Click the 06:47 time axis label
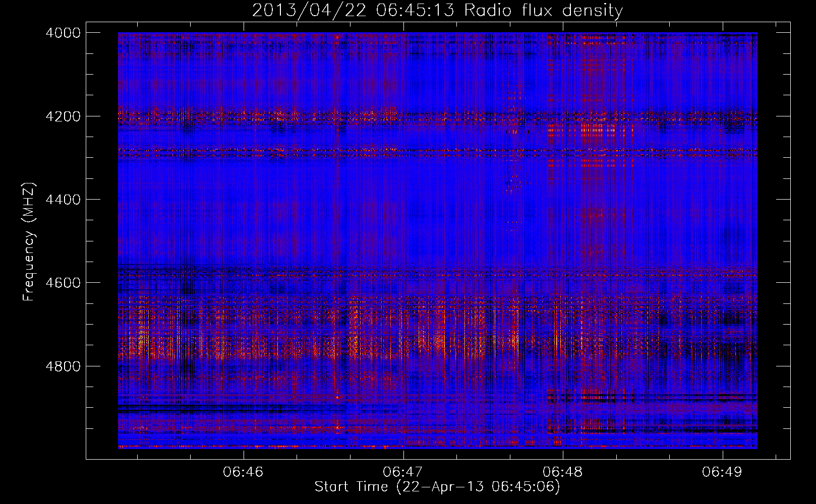 click(x=402, y=472)
